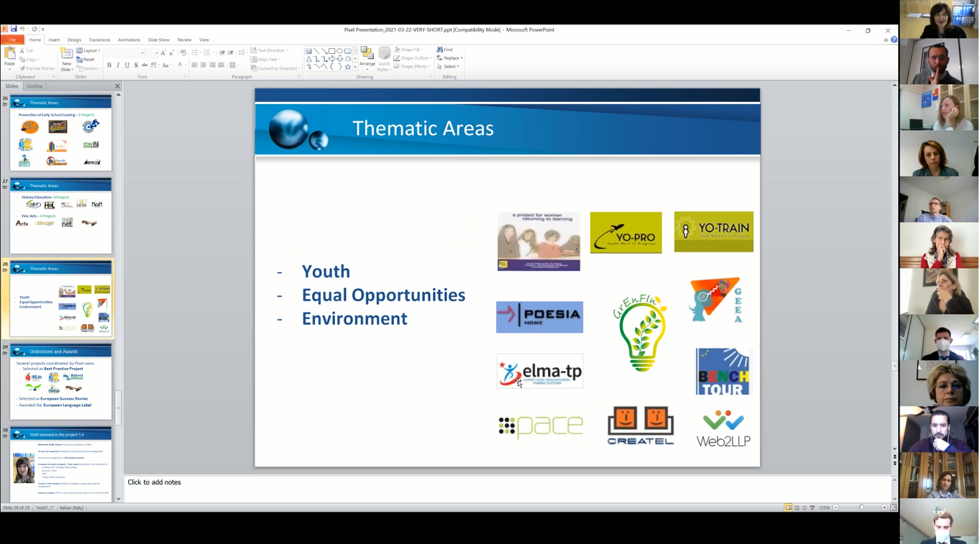Image resolution: width=980 pixels, height=544 pixels.
Task: Switch to the Design tab
Action: pyautogui.click(x=74, y=40)
